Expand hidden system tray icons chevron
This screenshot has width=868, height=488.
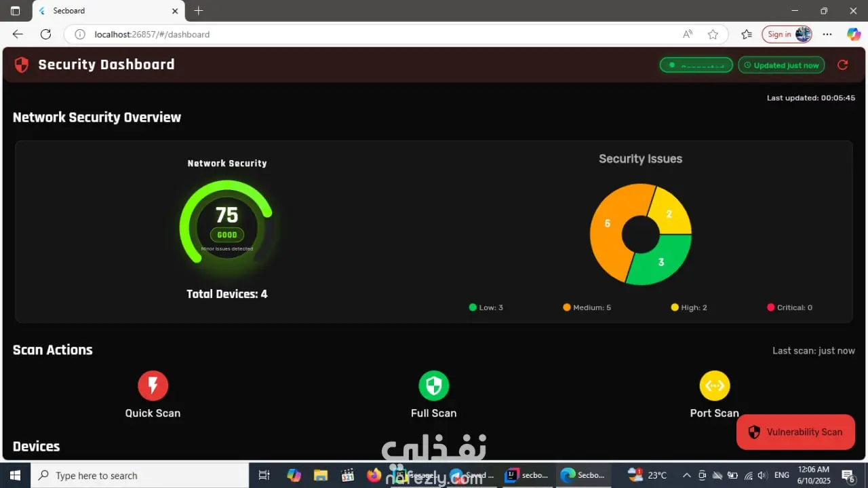[x=686, y=475]
